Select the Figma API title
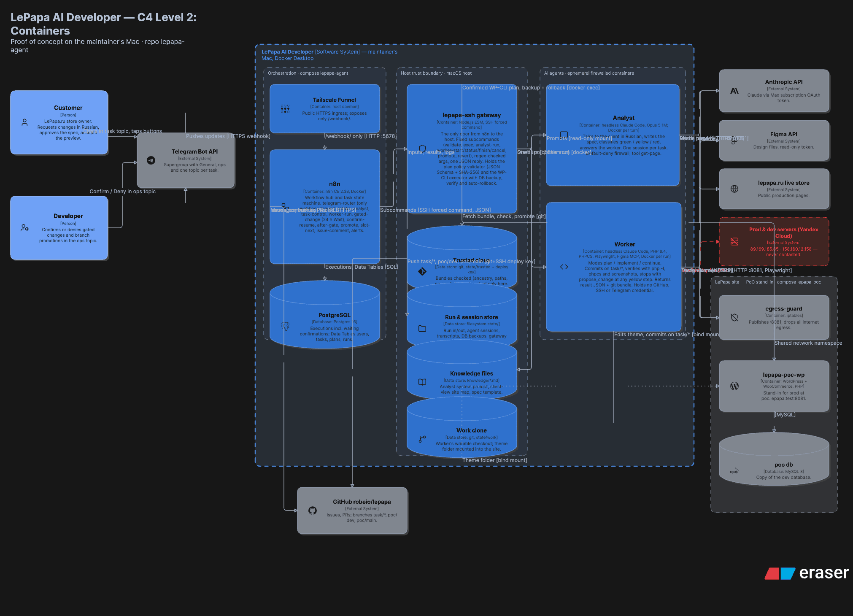The width and height of the screenshot is (853, 616). (783, 134)
